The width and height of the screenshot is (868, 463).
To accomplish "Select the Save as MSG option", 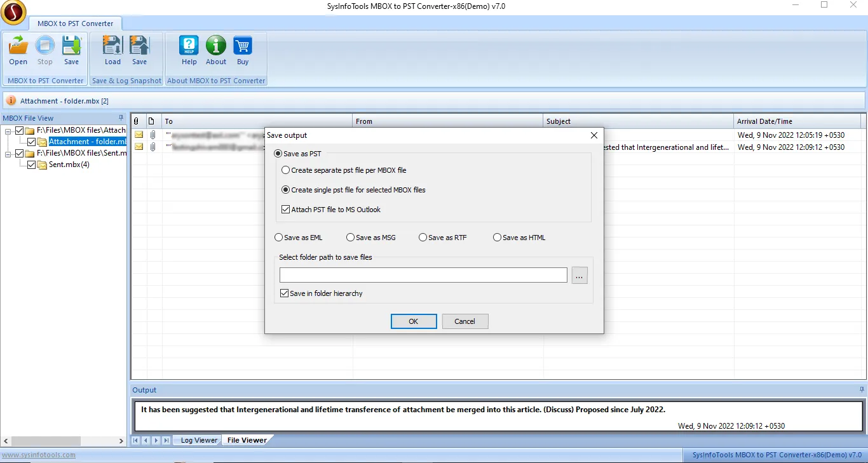I will [x=351, y=238].
